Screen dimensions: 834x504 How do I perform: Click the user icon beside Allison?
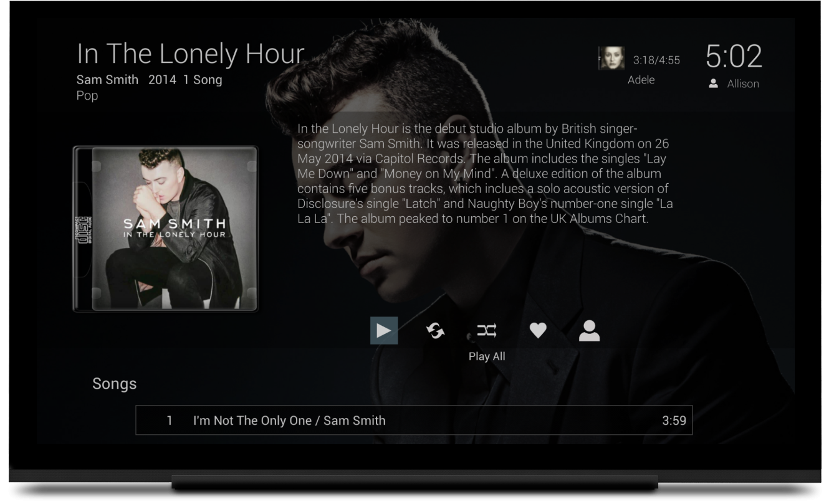coord(714,83)
